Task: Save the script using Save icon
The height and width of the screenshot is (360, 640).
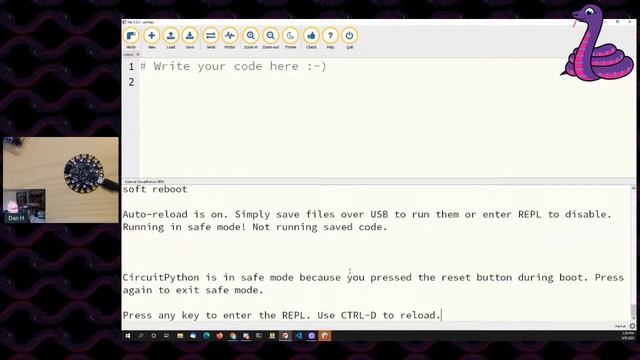Action: 190,38
